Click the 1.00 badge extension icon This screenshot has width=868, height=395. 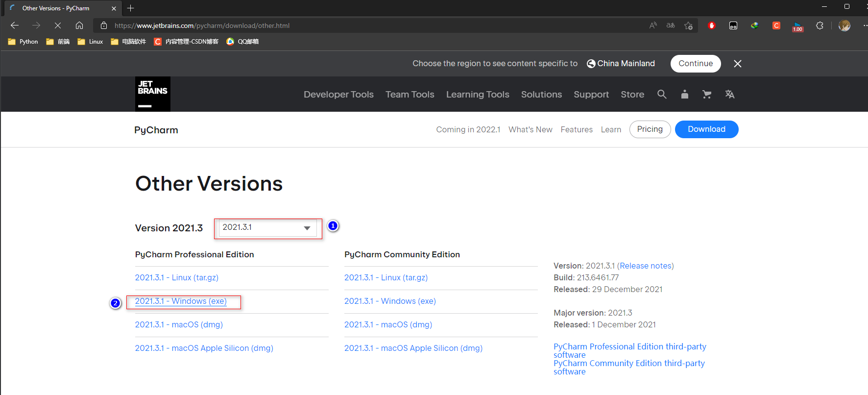point(798,27)
